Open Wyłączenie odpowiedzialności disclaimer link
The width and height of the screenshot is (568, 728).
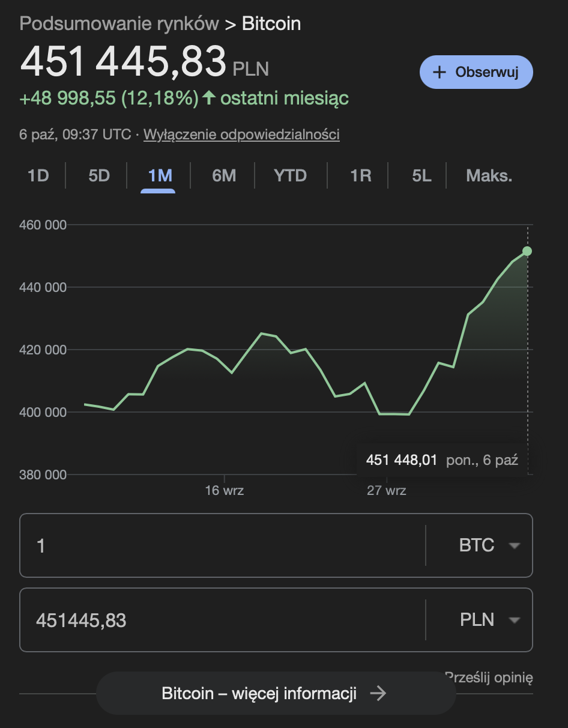click(241, 135)
